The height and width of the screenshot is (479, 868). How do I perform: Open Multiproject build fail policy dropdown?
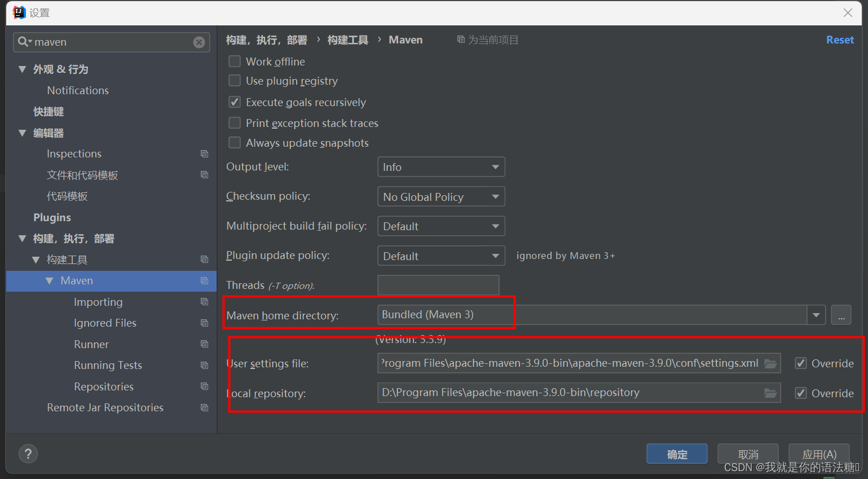coord(441,226)
